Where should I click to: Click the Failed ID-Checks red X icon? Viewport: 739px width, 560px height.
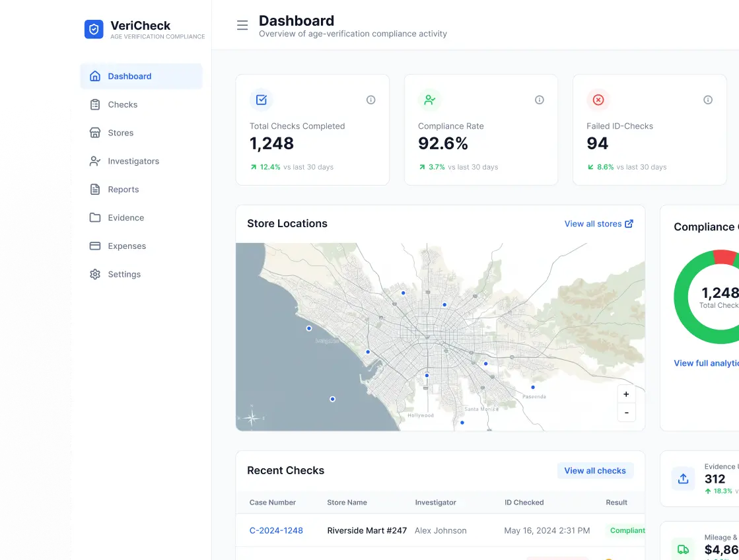coord(598,100)
